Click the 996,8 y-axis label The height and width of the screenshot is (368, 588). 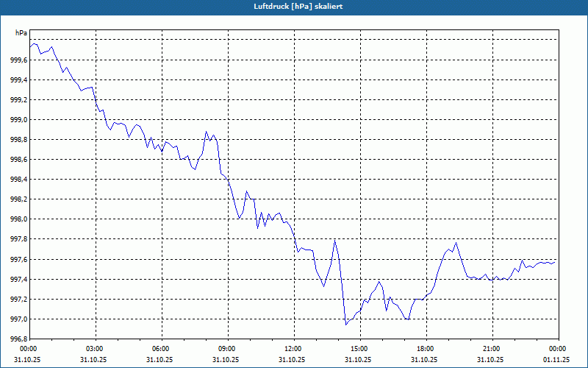point(19,339)
